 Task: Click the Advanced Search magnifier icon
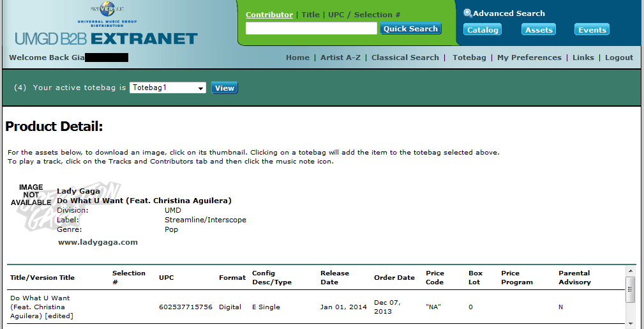click(x=467, y=13)
